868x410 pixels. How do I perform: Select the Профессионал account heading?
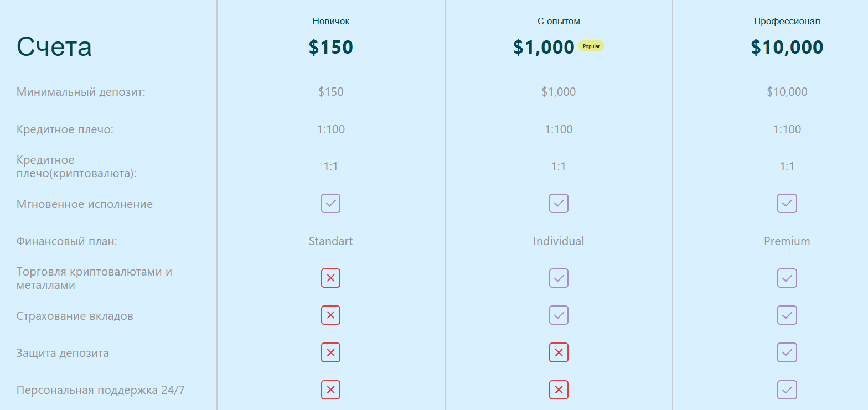(x=787, y=22)
